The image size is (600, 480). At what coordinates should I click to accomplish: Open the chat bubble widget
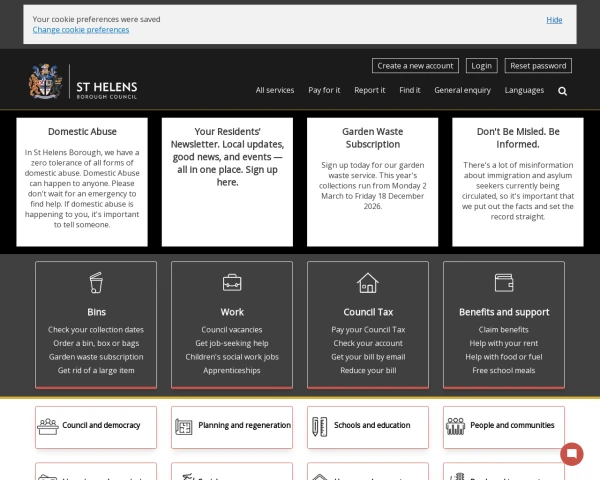pos(572,454)
